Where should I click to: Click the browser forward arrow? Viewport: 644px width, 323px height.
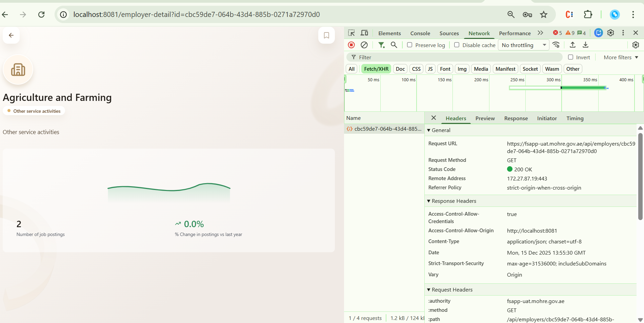[23, 15]
